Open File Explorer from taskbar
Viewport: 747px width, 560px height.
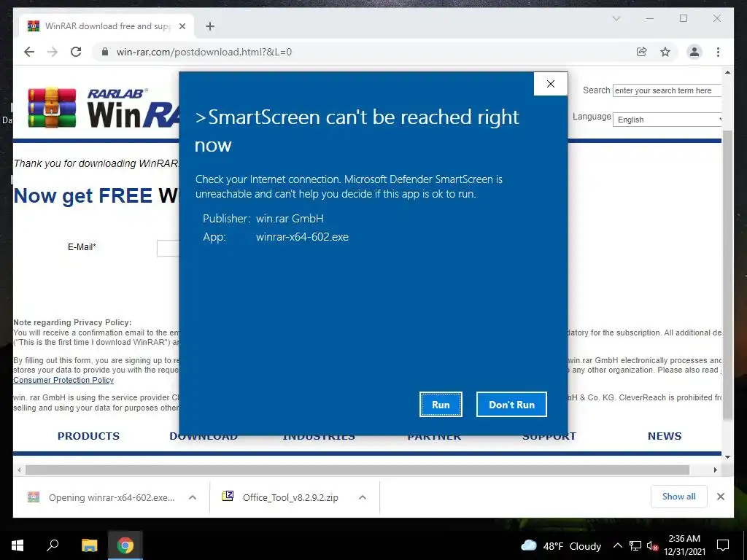tap(89, 545)
